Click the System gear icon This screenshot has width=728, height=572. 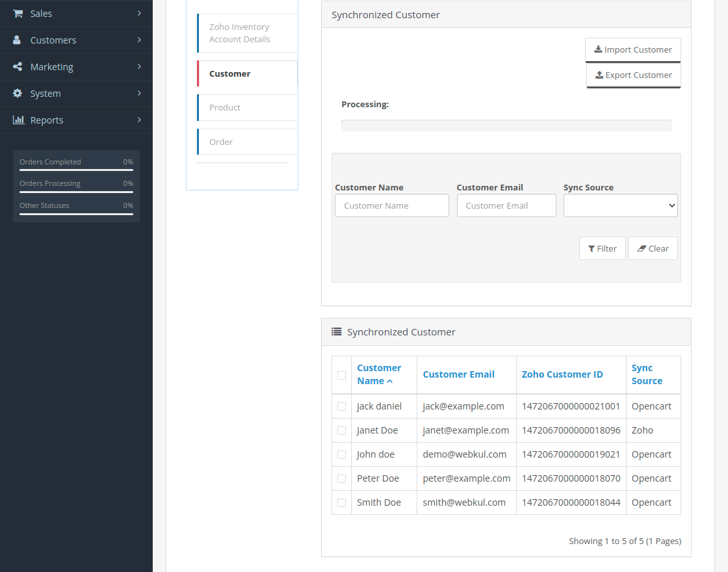point(18,93)
